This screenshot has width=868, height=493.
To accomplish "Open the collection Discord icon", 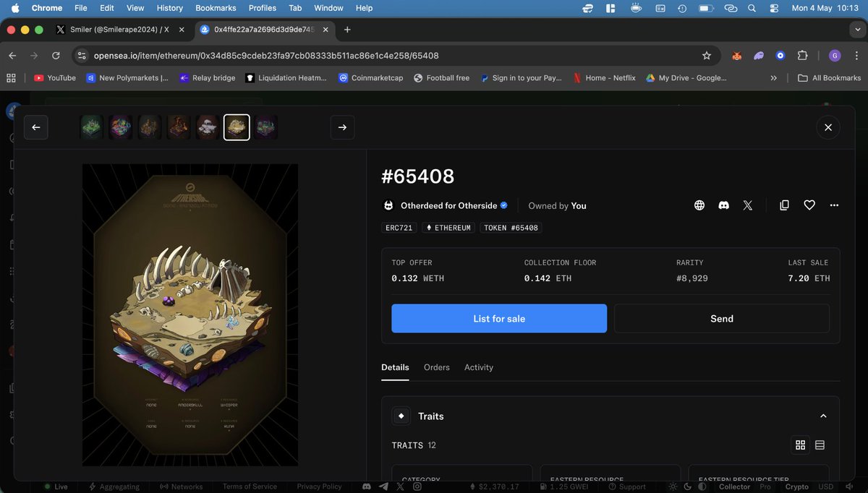I will 723,205.
